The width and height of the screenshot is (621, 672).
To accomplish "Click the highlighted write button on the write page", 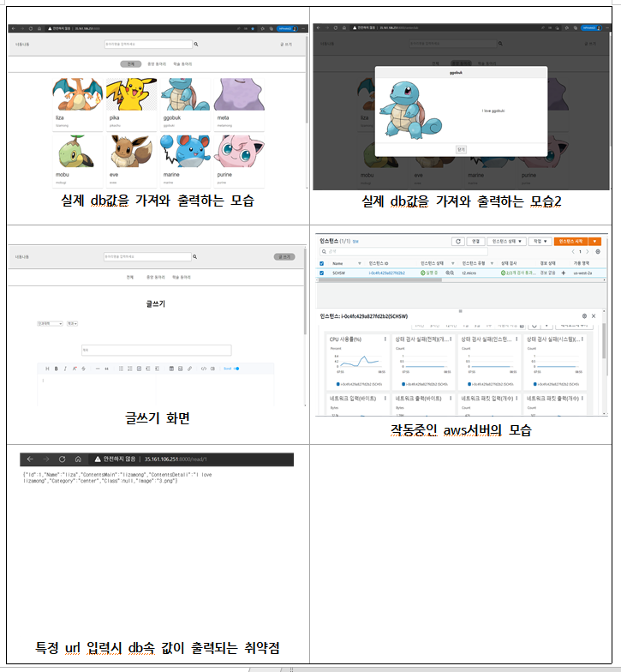I will (x=284, y=257).
